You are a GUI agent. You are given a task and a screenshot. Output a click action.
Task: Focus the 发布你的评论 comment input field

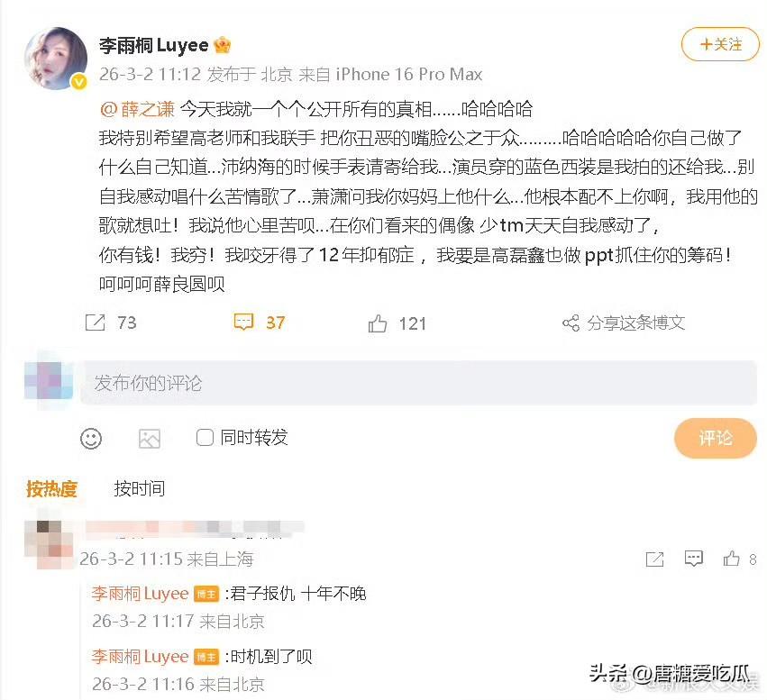click(x=419, y=383)
